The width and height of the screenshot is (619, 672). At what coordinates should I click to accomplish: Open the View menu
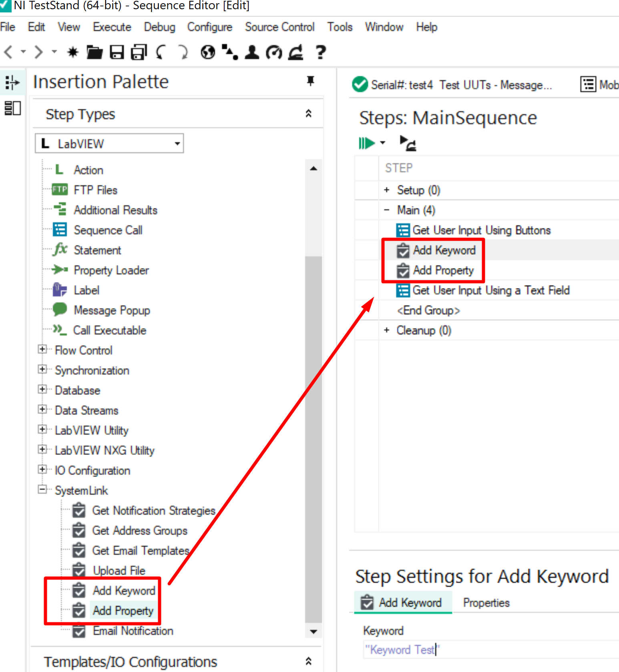69,27
